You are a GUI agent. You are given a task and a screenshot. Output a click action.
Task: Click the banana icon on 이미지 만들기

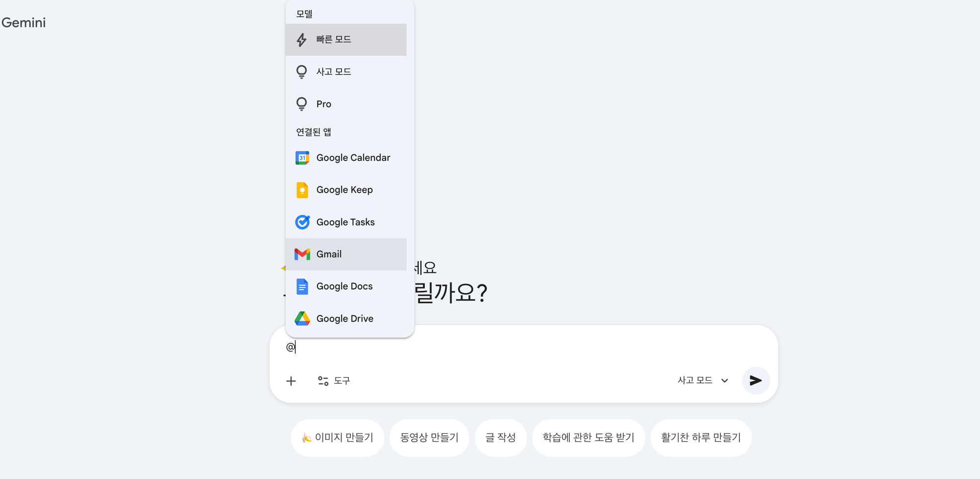307,437
